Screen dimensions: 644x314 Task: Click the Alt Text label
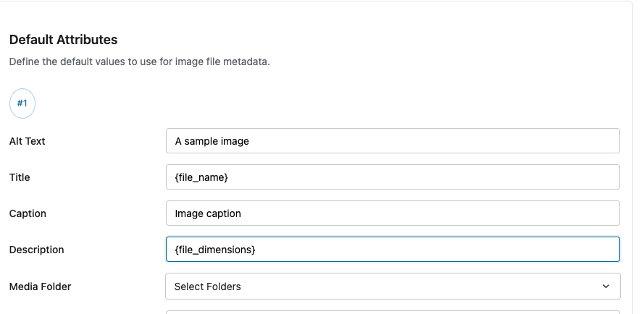click(x=28, y=141)
